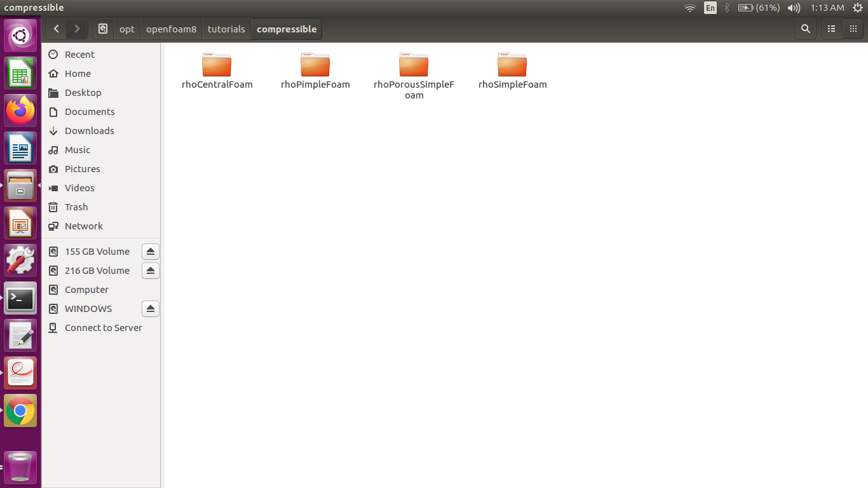Select the rhoCentralFoam name label
The image size is (868, 488).
click(217, 85)
